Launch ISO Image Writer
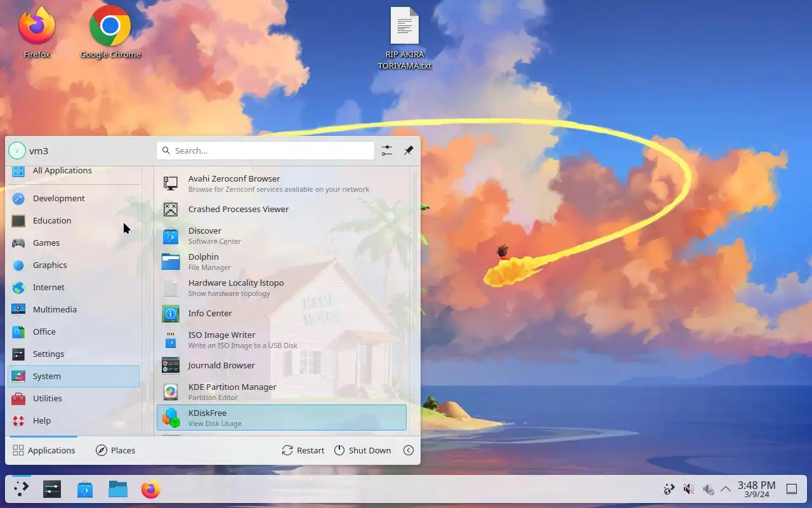 coord(282,340)
